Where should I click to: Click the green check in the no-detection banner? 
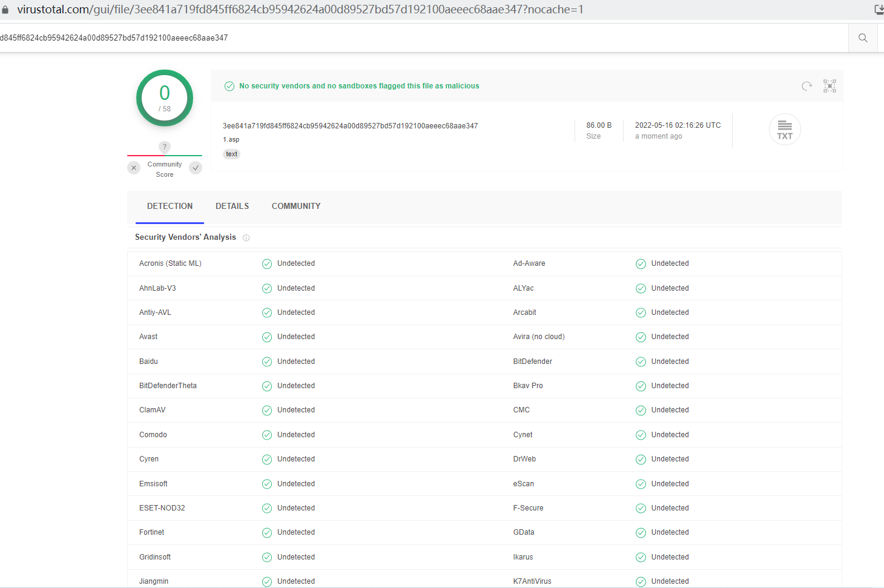(229, 86)
